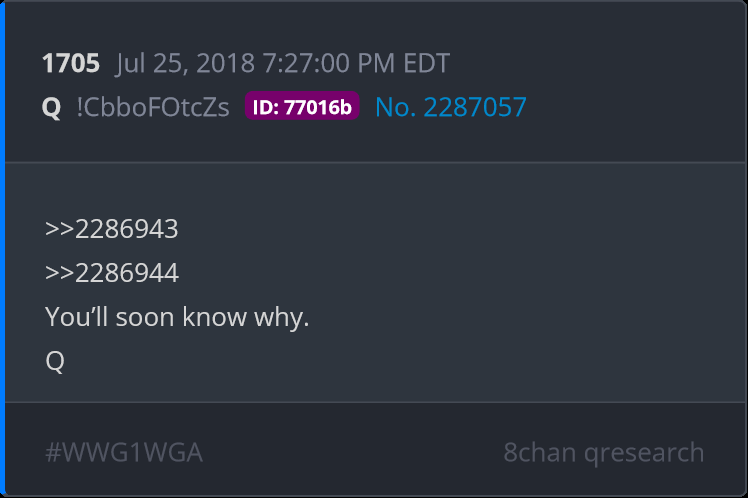
Task: Click the 7:27:00 PM EDT time
Action: (356, 63)
